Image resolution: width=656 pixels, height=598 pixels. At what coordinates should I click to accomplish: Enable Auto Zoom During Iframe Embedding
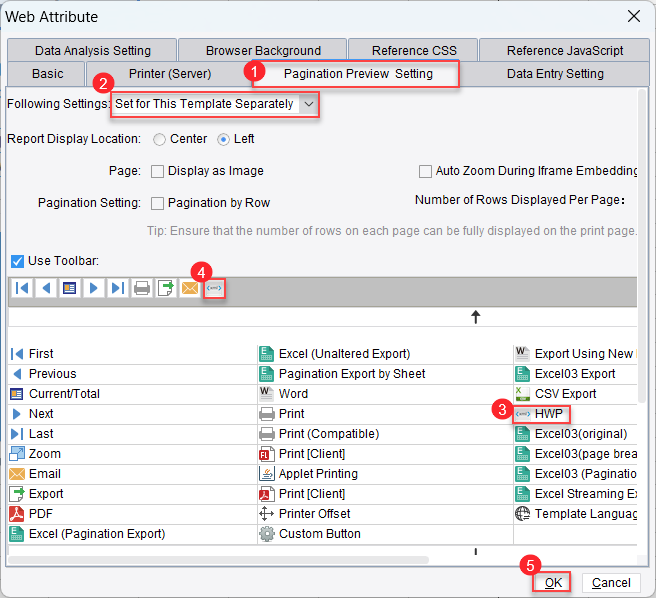coord(425,171)
